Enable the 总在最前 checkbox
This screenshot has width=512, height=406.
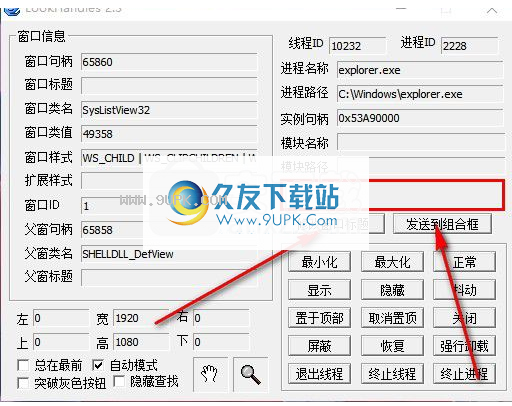(x=23, y=365)
